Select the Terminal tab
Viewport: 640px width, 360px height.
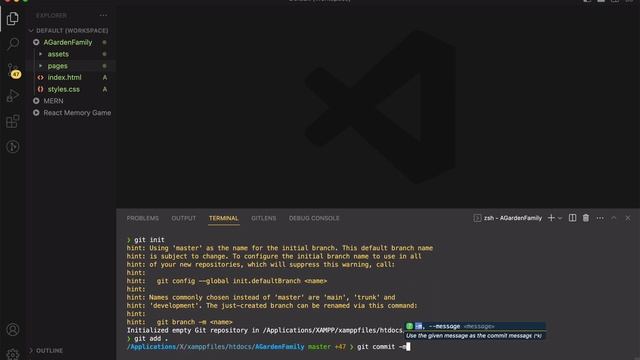[x=224, y=218]
